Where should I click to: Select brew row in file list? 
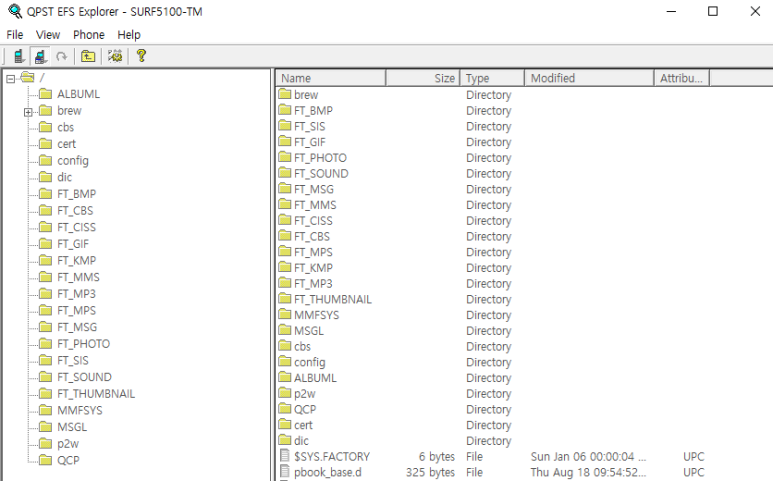point(306,95)
